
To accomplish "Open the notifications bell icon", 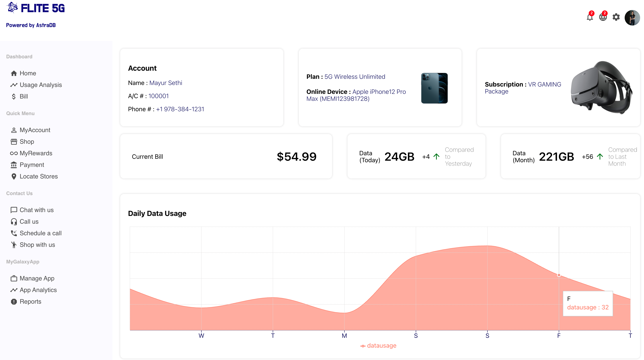I will coord(589,17).
